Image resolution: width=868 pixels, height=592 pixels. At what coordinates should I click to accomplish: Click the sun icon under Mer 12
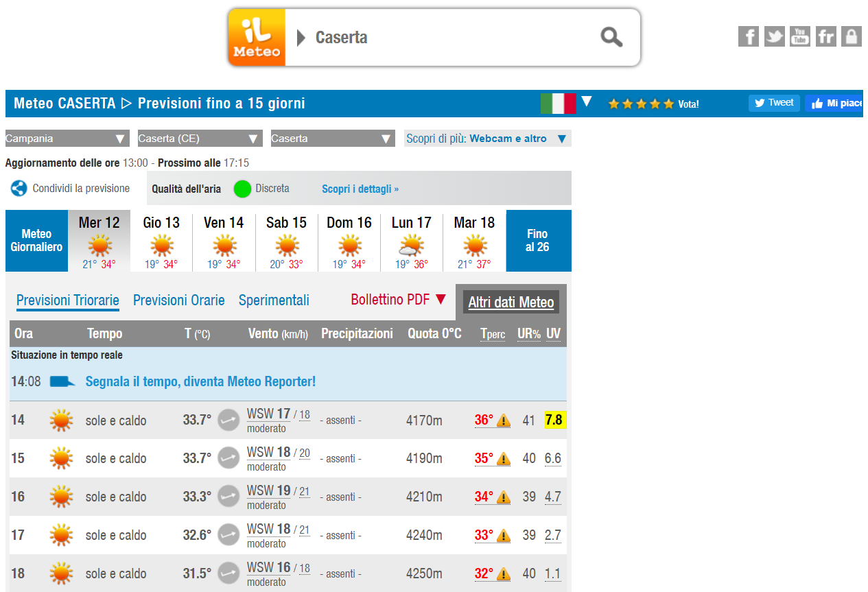(99, 245)
